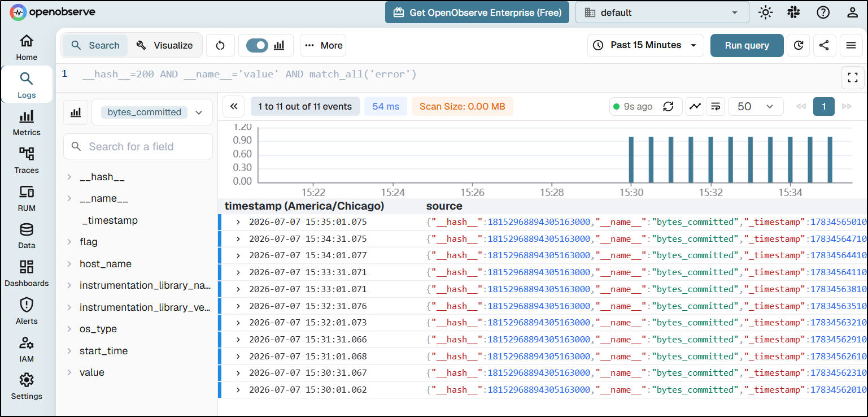Open the Home page in sidebar
The width and height of the screenshot is (868, 417).
[x=27, y=47]
